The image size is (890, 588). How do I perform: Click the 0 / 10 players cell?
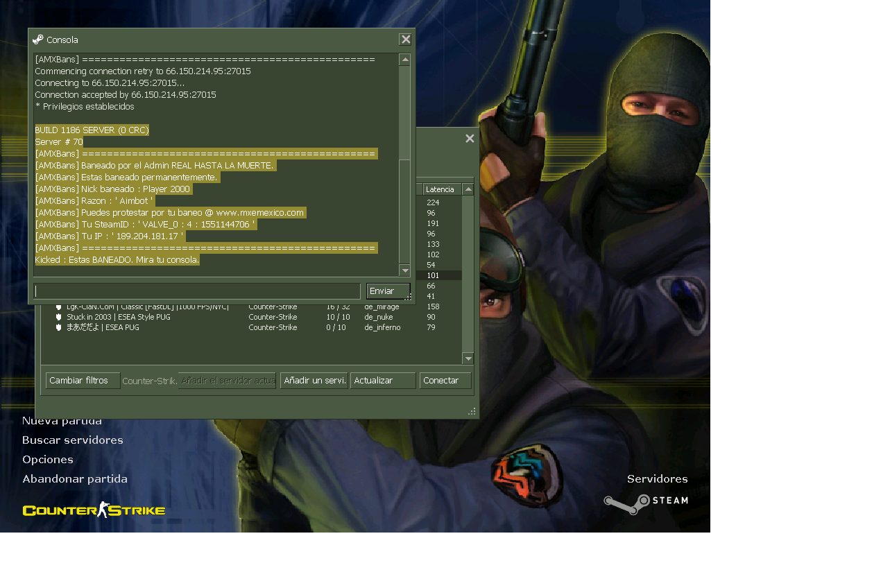coord(334,327)
